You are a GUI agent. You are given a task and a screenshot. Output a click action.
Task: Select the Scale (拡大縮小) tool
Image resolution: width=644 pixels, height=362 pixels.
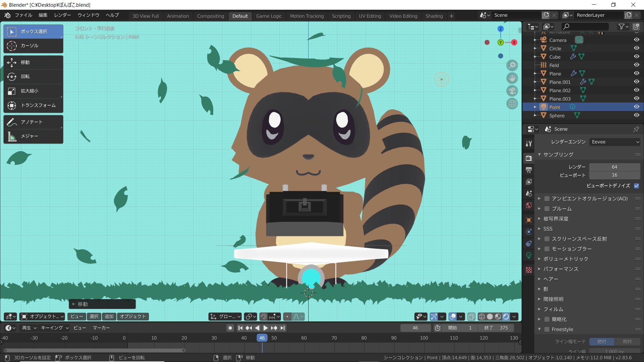(33, 91)
